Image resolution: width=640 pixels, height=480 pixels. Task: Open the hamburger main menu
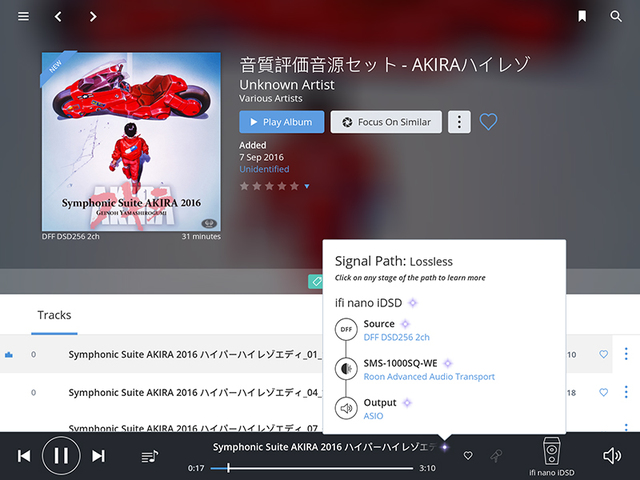(x=23, y=16)
